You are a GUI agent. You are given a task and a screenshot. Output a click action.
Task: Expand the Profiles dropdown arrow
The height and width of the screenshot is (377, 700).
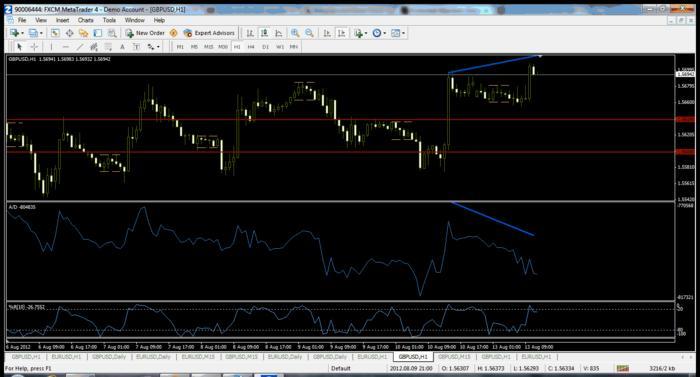[41, 33]
